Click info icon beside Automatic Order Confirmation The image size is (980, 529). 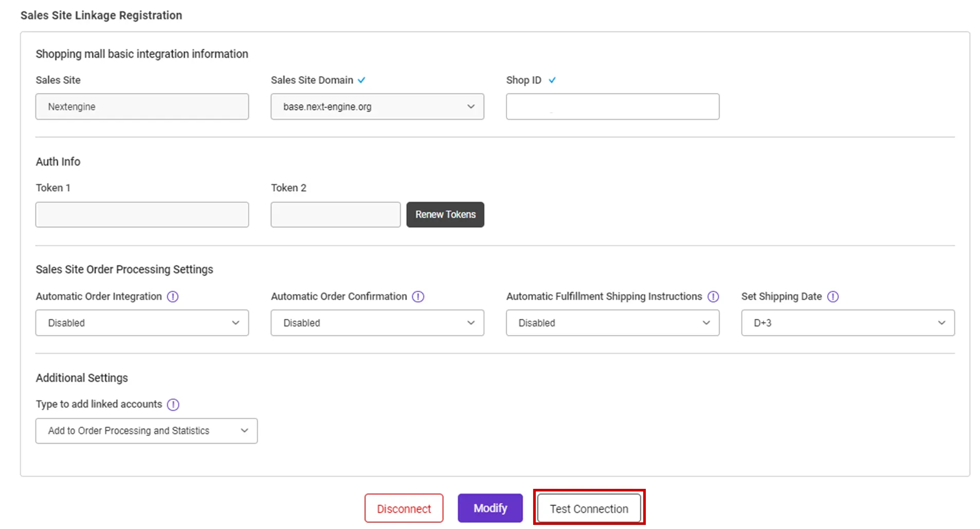[x=418, y=297]
